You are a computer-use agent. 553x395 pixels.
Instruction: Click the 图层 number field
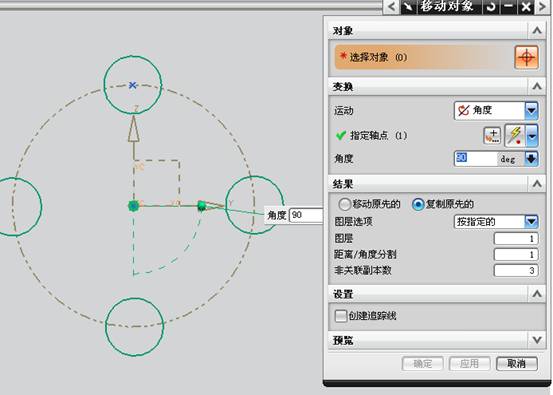pos(516,239)
